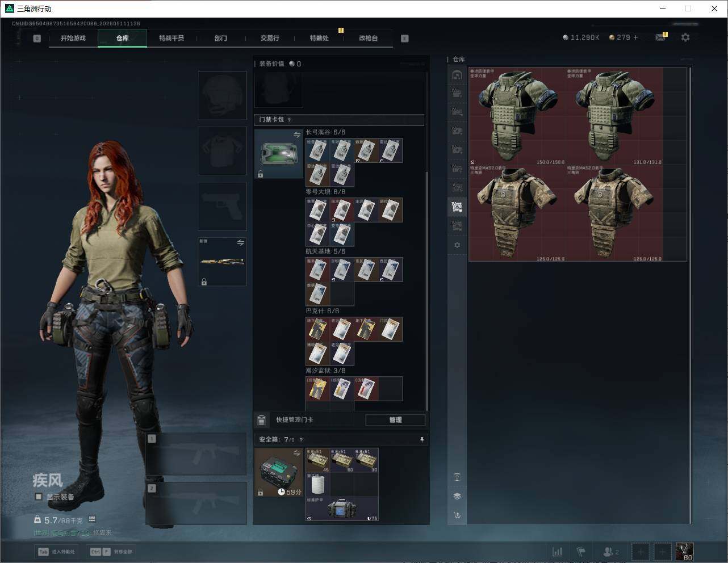The image size is (728, 563).
Task: Click the empty chest armor slot
Action: 222,150
